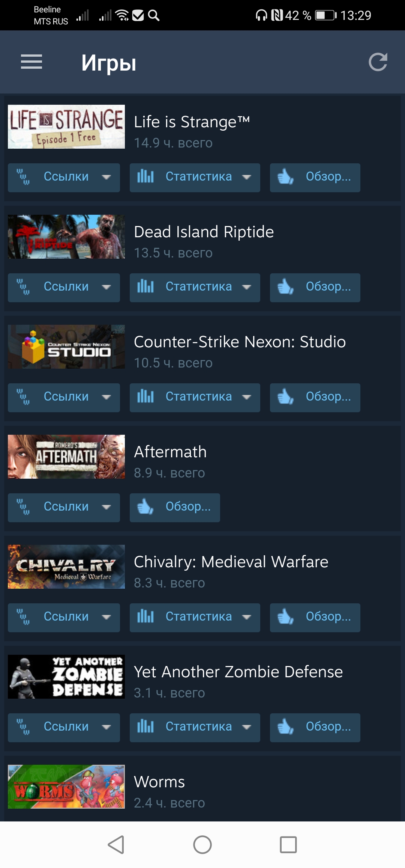Tap Android back navigation triangle
Image resolution: width=405 pixels, height=868 pixels.
point(116,845)
